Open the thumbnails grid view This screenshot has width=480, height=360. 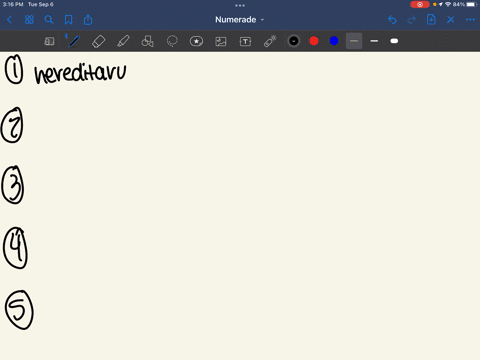click(29, 20)
